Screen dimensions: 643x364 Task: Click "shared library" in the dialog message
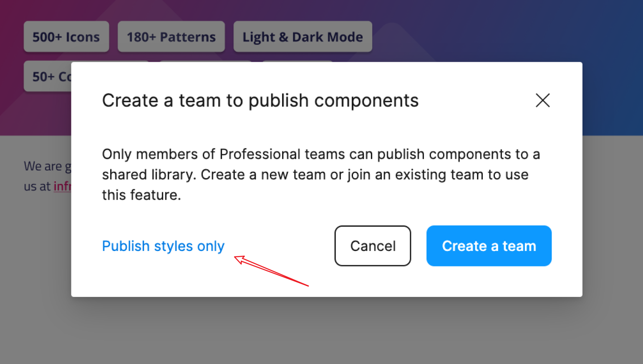[x=148, y=175]
